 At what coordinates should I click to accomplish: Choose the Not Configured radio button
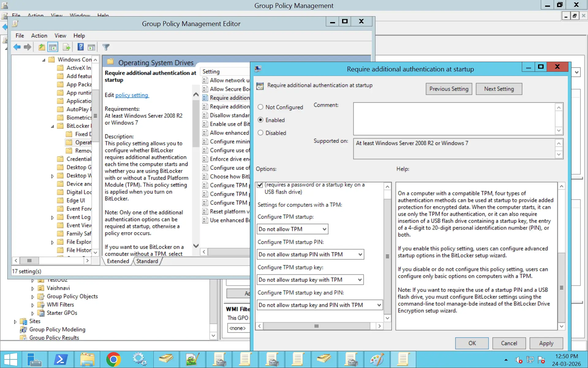(x=261, y=107)
